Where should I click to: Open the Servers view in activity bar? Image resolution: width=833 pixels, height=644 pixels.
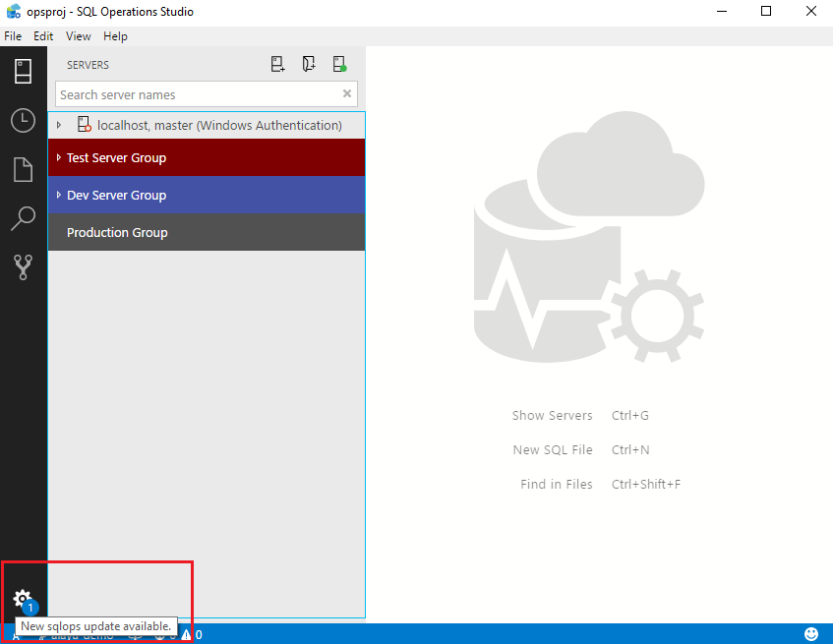[23, 71]
